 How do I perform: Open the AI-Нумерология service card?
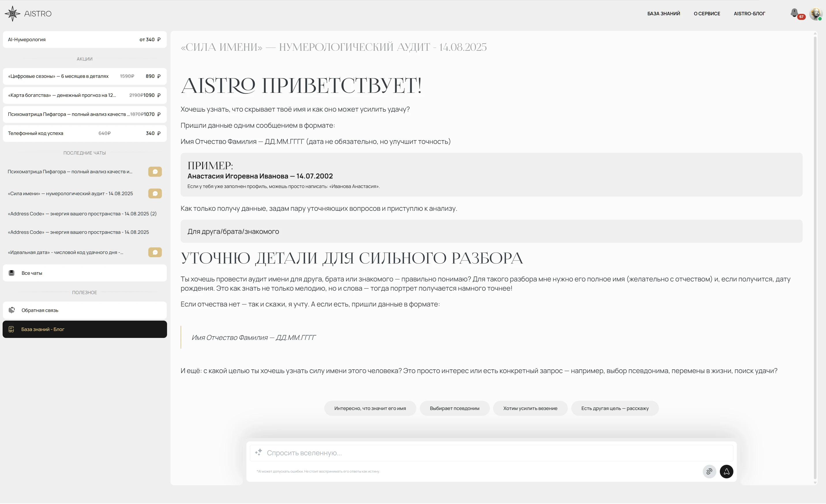point(85,40)
